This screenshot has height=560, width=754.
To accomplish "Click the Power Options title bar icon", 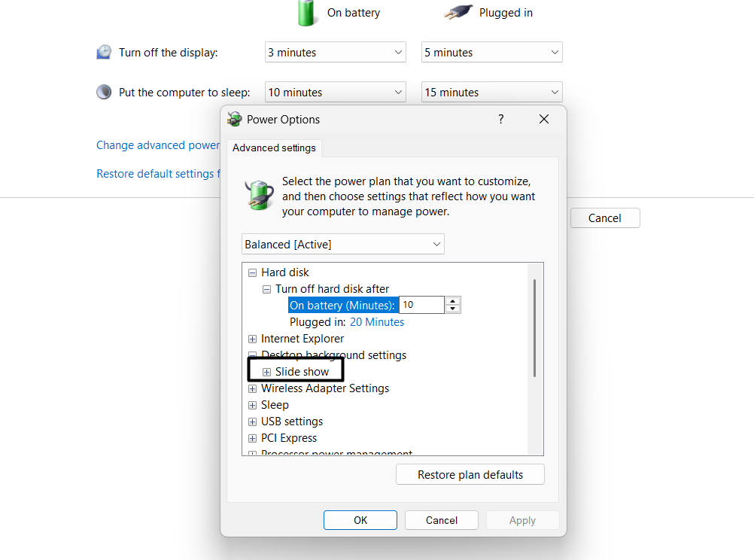I will click(234, 119).
